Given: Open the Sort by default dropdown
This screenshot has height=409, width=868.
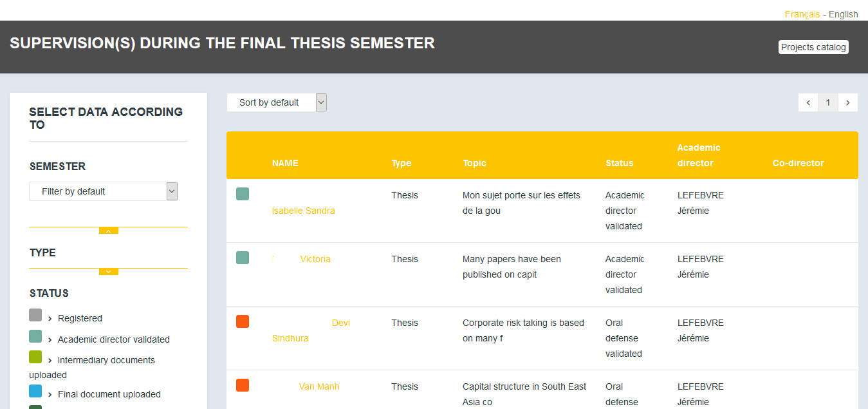Looking at the screenshot, I should [x=277, y=102].
